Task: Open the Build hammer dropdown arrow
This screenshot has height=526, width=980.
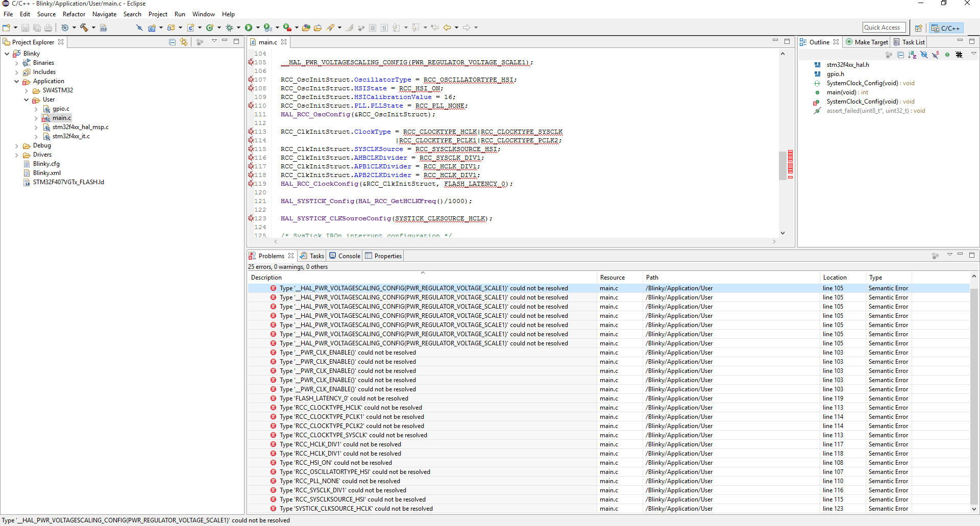Action: point(93,28)
